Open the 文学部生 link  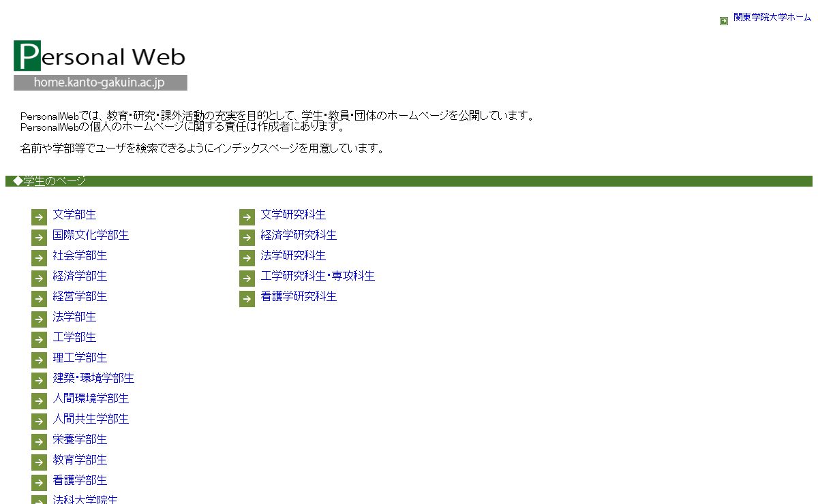pyautogui.click(x=74, y=215)
